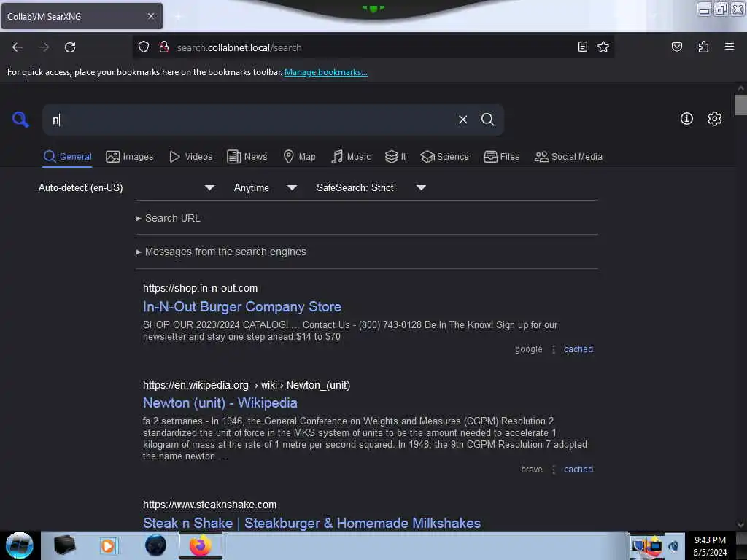Bookmark this page with the star
The width and height of the screenshot is (747, 560).
(x=603, y=47)
